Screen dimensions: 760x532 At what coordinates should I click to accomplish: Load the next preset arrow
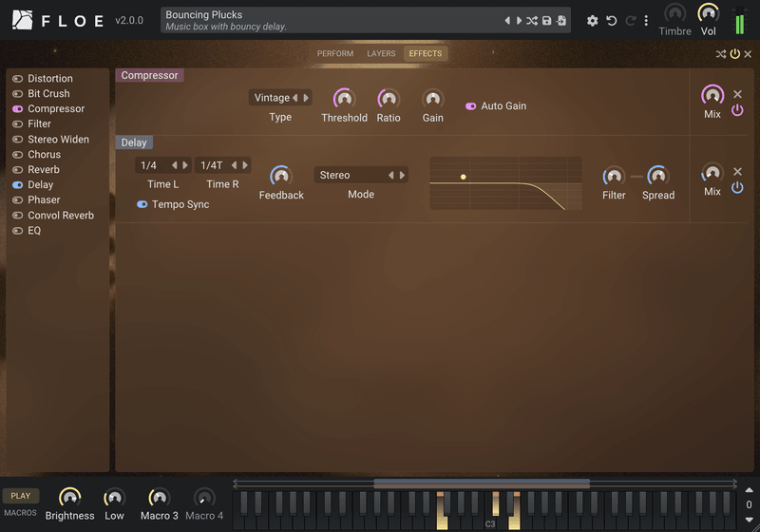click(x=519, y=20)
